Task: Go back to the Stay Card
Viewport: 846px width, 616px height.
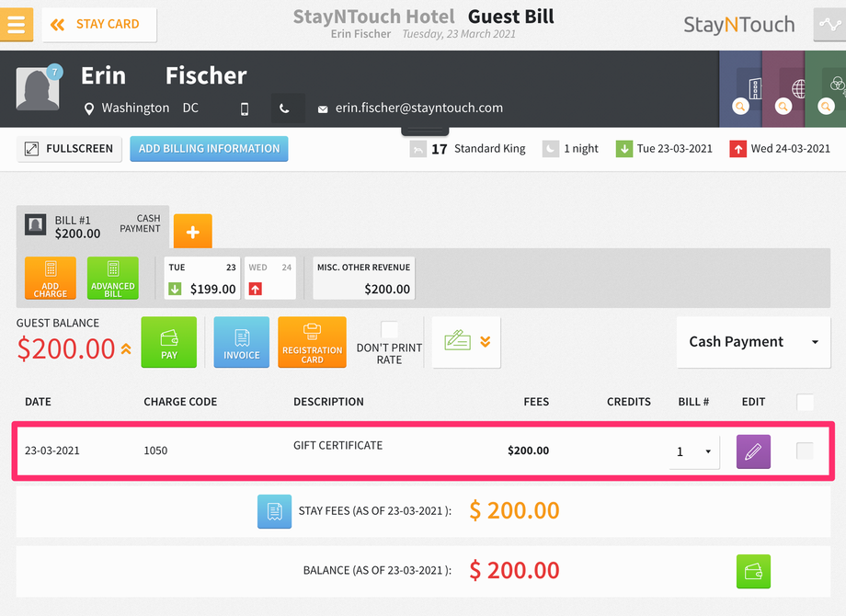Action: (x=99, y=24)
